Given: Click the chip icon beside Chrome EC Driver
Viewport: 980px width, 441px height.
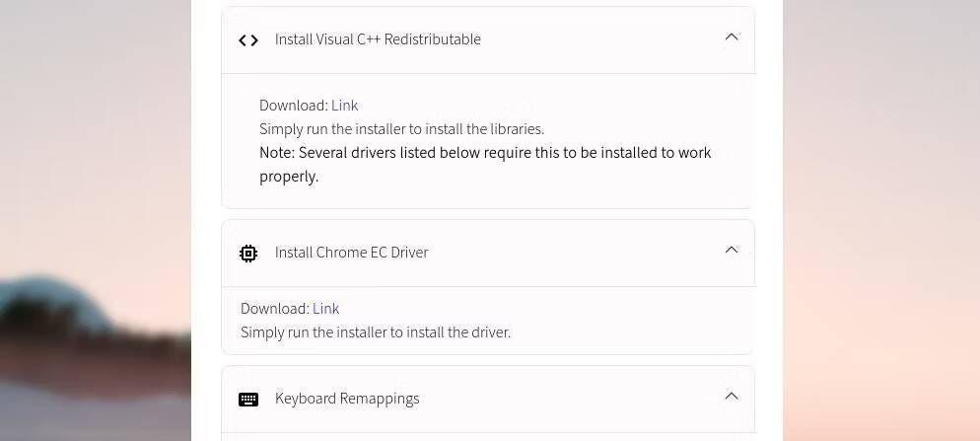Looking at the screenshot, I should 248,253.
